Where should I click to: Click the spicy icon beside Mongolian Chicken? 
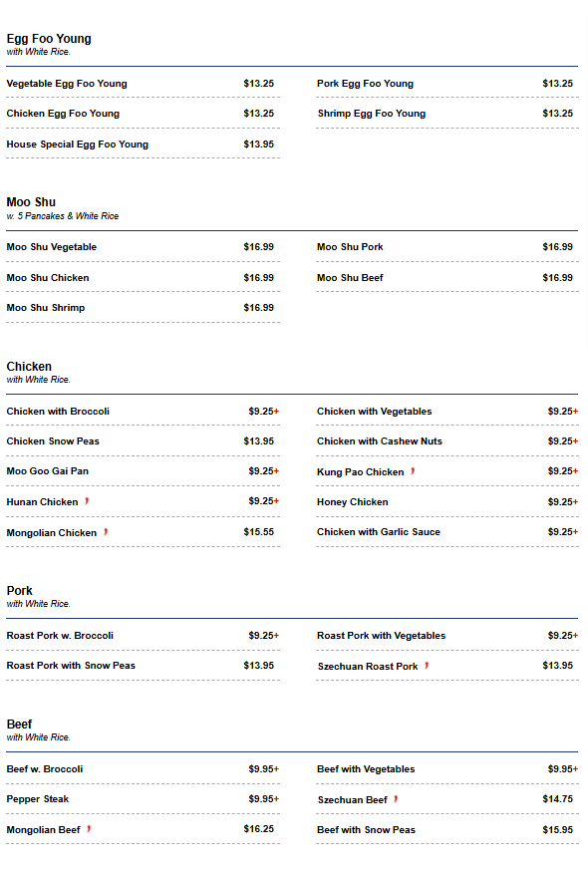106,532
